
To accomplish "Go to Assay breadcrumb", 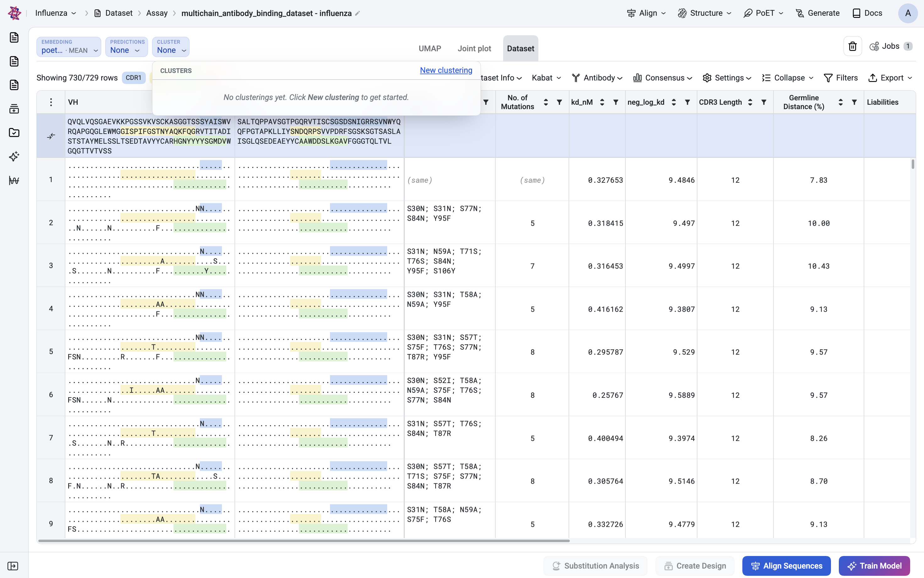I will point(157,13).
